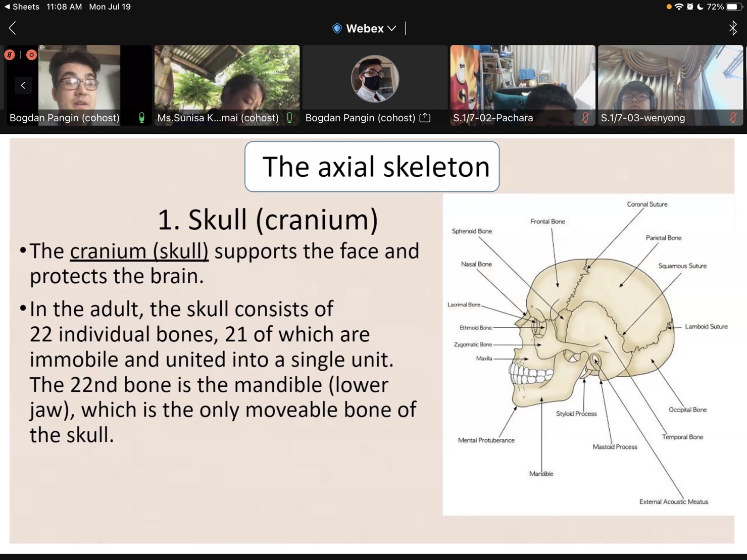Tap 'Occipital Bone' label on diagram
Viewport: 747px width, 560px height.
click(x=687, y=410)
